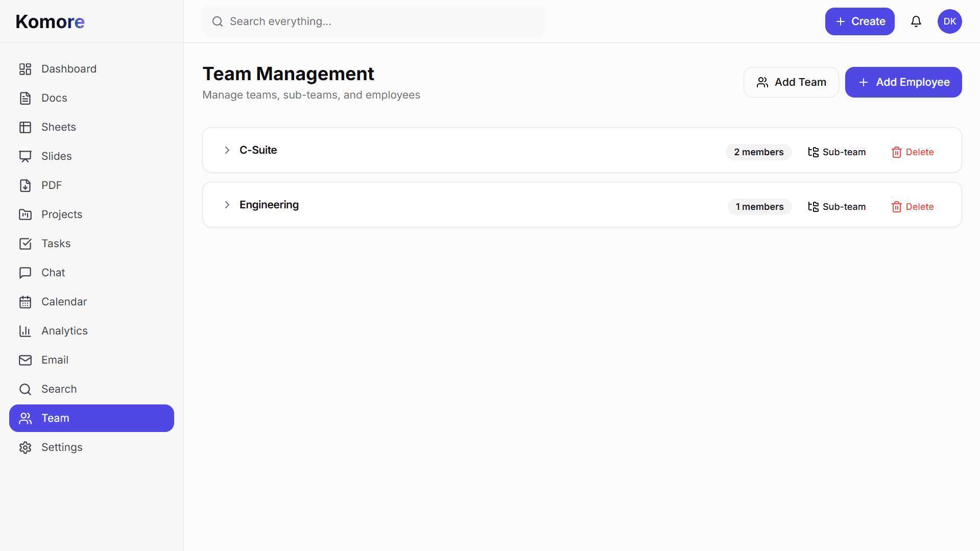Open the Chat section

[x=53, y=272]
